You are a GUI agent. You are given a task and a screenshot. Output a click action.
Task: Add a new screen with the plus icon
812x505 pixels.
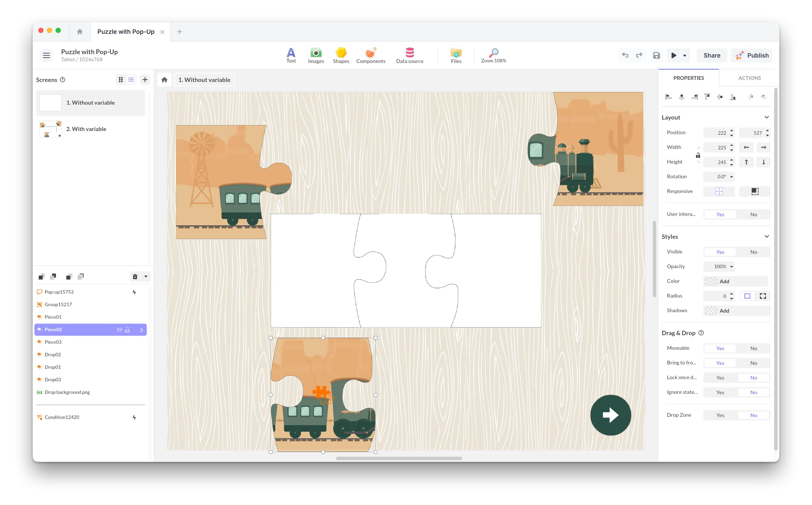pyautogui.click(x=145, y=80)
